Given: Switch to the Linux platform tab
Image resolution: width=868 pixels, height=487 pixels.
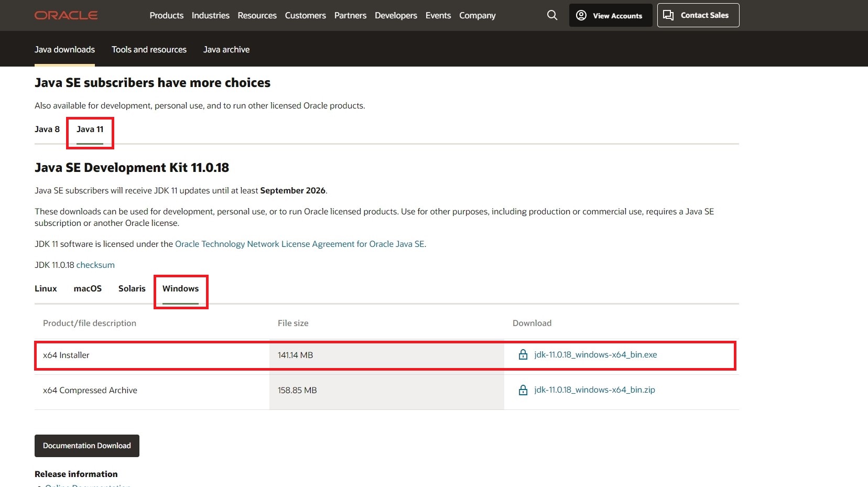Looking at the screenshot, I should pyautogui.click(x=46, y=288).
